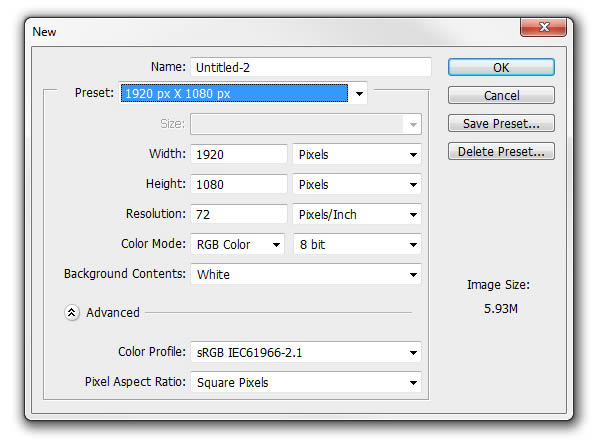Open the Pixels/Inch resolution units dropdown

pyautogui.click(x=357, y=214)
